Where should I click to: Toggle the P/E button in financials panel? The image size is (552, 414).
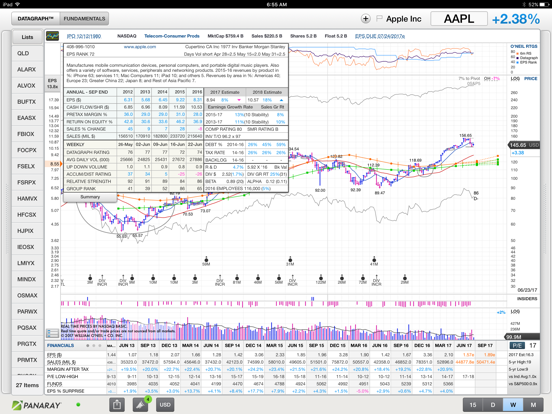tap(517, 346)
